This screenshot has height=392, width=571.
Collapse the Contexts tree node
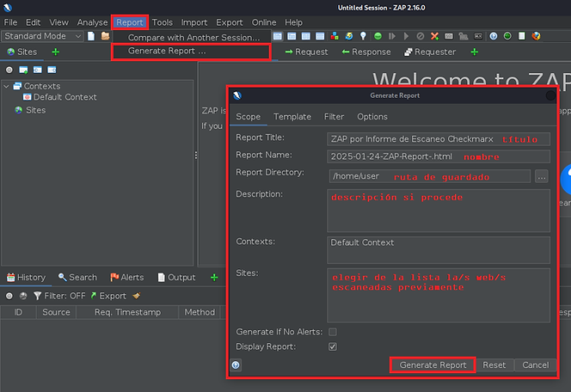coord(6,86)
